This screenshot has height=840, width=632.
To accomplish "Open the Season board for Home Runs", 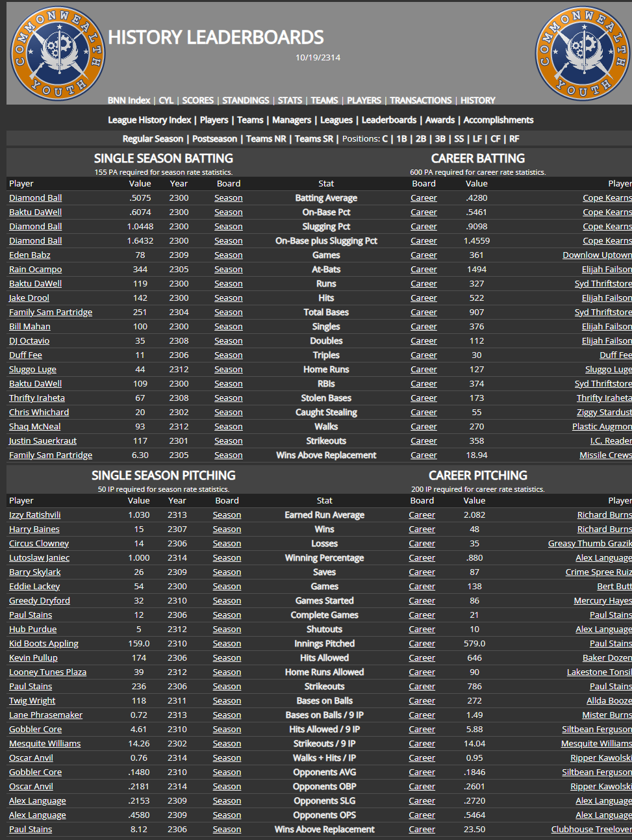I will coord(228,370).
